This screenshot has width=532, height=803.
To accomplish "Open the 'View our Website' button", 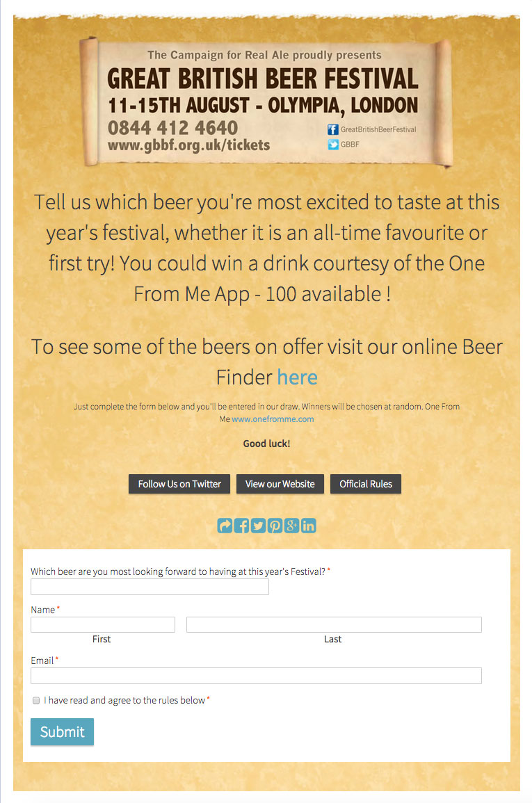I will (280, 484).
